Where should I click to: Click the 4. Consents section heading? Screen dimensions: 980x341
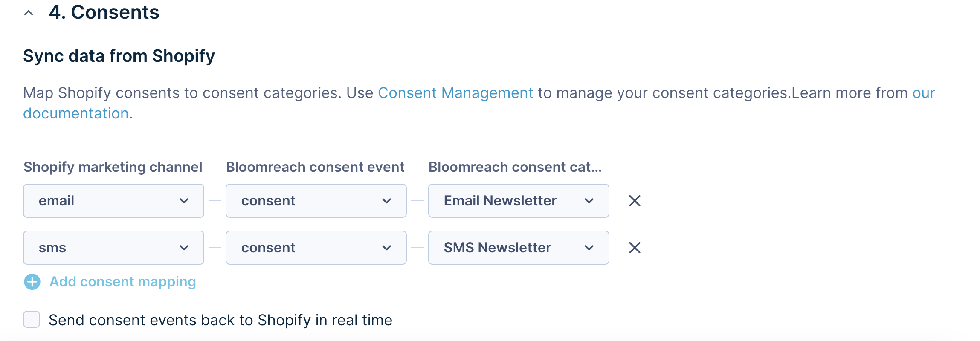104,12
